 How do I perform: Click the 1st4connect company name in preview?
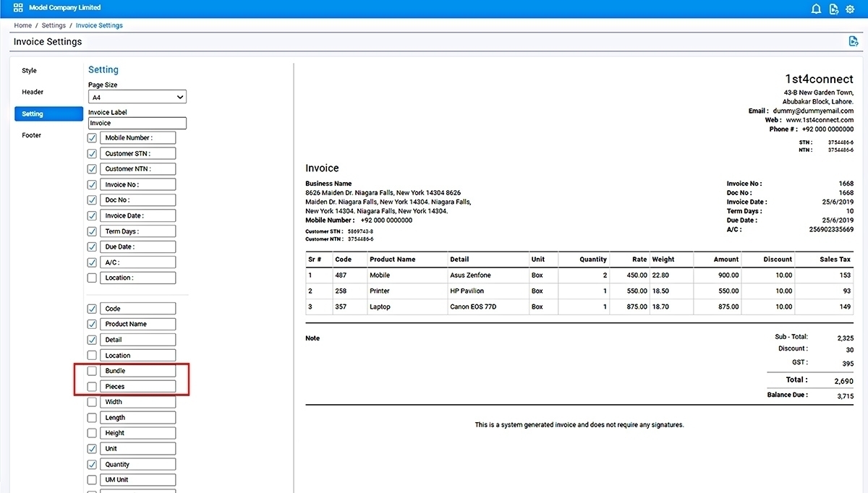[819, 78]
